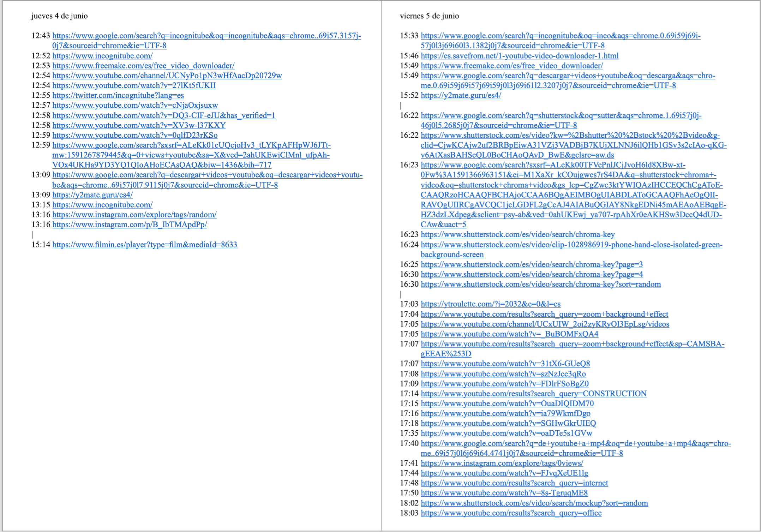
Task: Open shutterstock chroma-key page=4 link
Action: point(532,274)
